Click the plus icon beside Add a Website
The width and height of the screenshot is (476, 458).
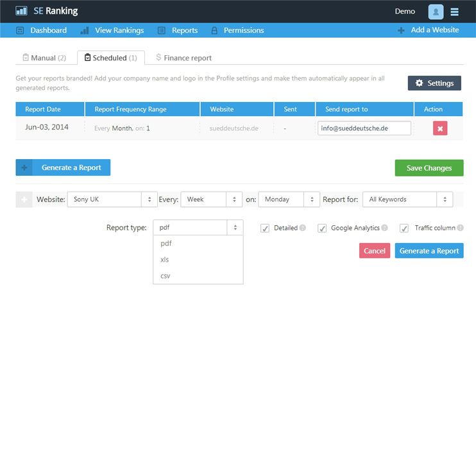[401, 30]
